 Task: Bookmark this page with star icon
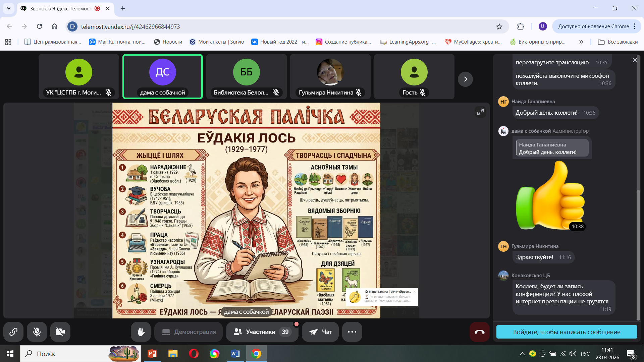[499, 26]
